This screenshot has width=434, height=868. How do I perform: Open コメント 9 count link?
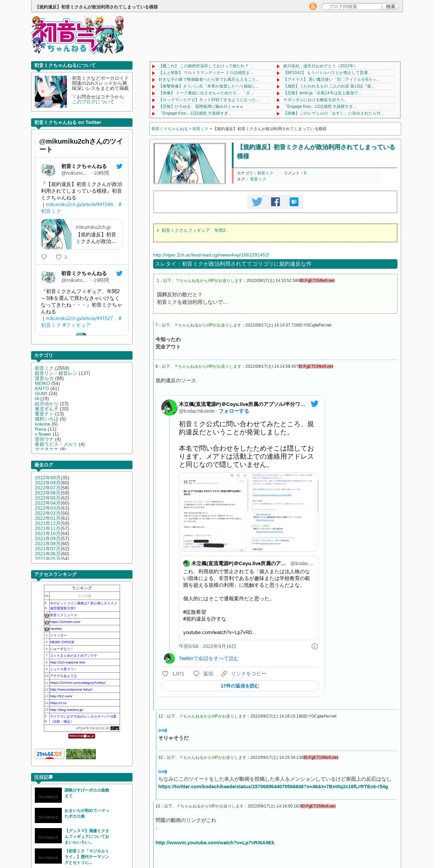[x=305, y=173]
